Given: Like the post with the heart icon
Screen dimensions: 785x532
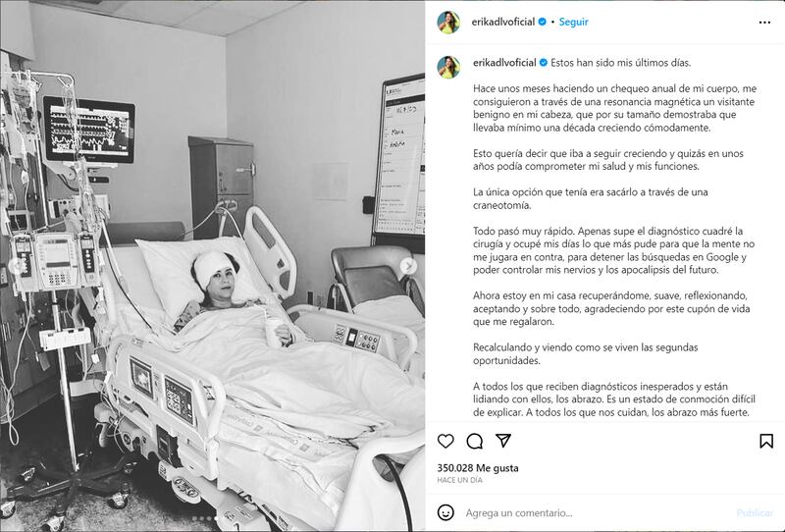Looking at the screenshot, I should (445, 441).
